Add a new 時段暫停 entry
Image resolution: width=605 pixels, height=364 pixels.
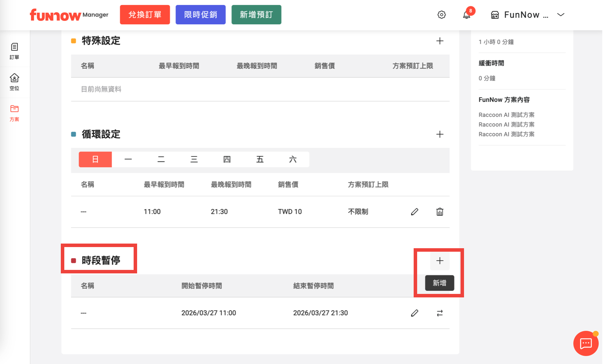click(440, 261)
